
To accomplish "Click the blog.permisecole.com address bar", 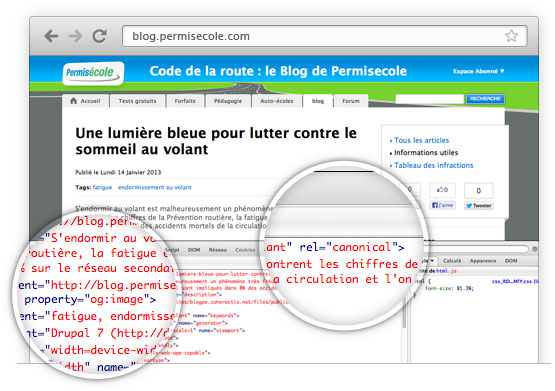I will [x=324, y=36].
